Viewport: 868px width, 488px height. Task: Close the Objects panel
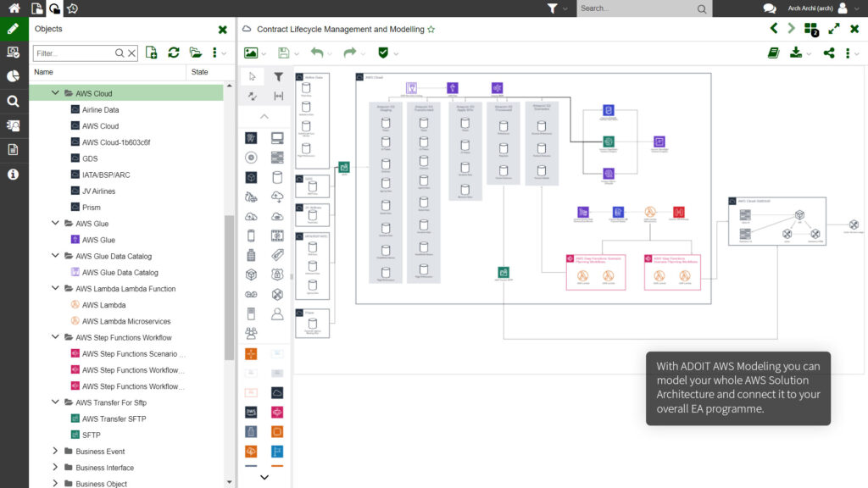click(222, 28)
